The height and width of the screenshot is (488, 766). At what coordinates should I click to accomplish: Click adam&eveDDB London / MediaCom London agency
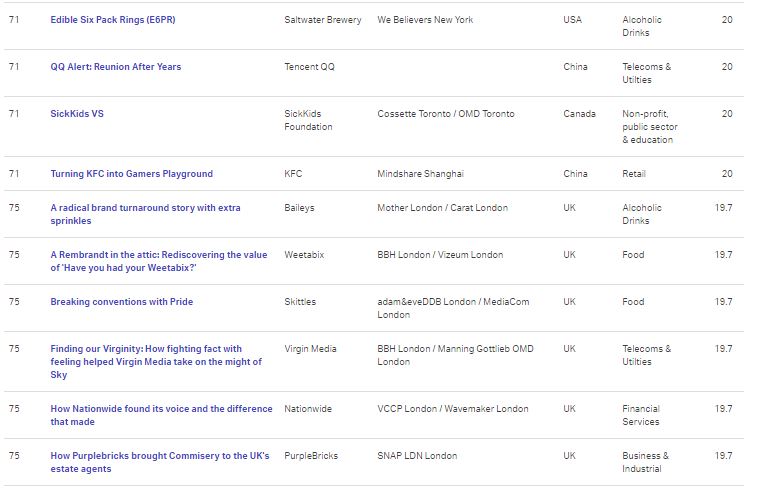453,308
